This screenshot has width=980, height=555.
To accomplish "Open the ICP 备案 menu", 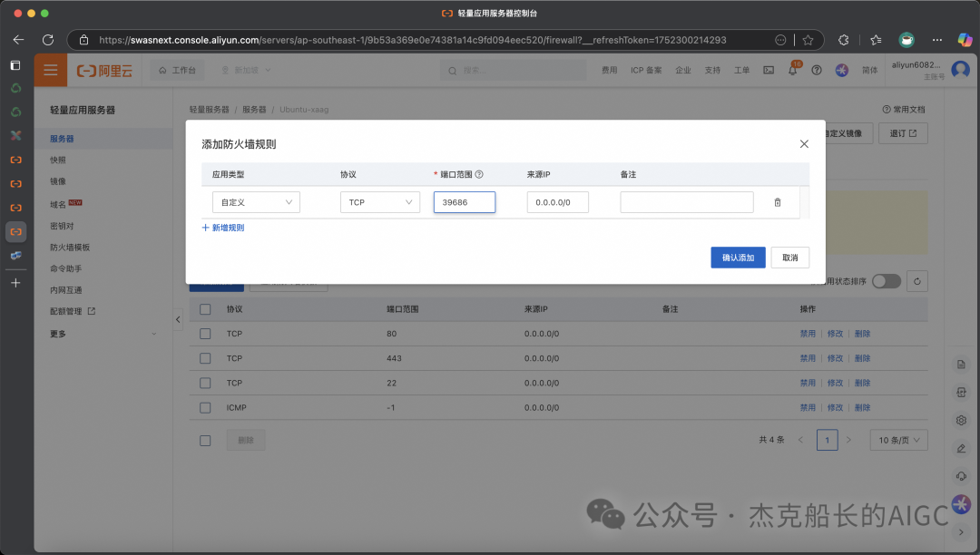I will click(646, 70).
